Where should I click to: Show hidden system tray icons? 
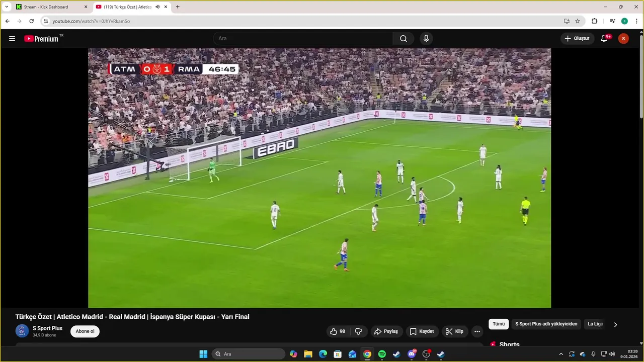[561, 354]
